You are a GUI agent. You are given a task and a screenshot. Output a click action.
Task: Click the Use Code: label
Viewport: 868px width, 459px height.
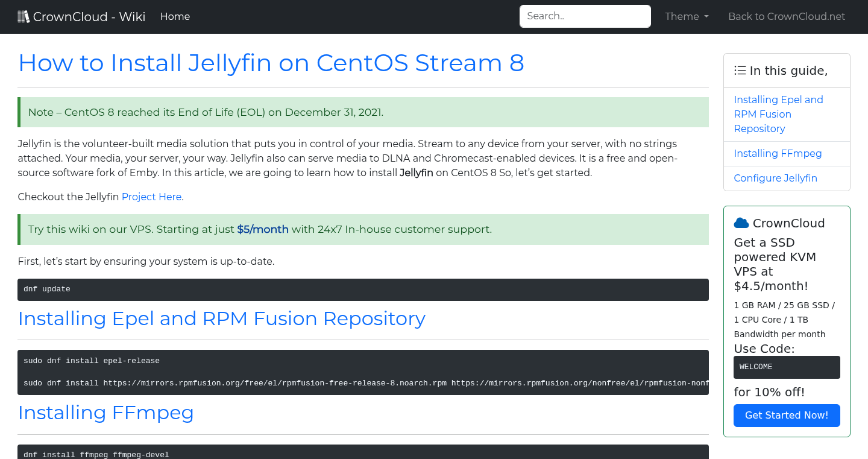(764, 349)
